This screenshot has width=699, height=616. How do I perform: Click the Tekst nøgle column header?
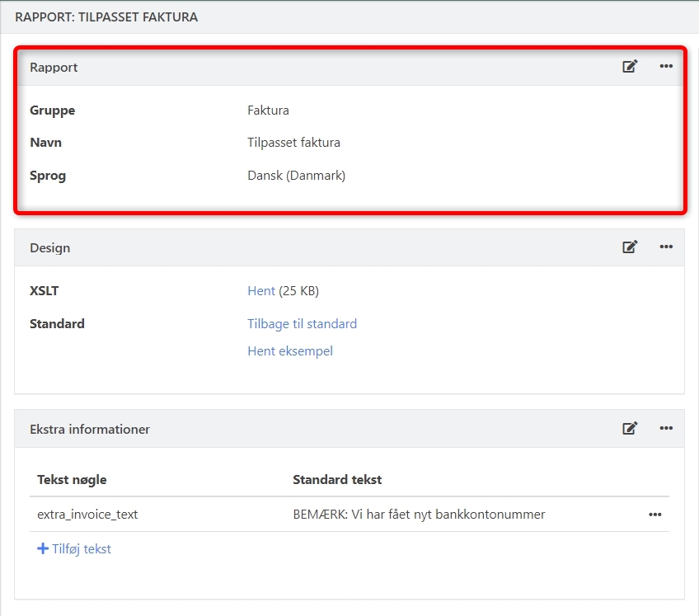(72, 480)
